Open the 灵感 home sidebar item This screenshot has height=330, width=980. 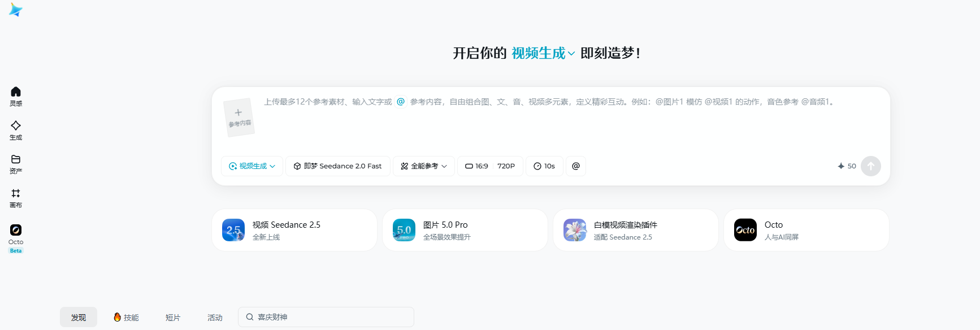coord(16,96)
